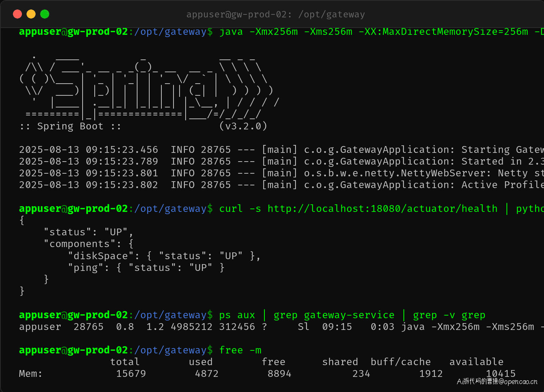Click the top-level "status": "UP" line

point(89,232)
